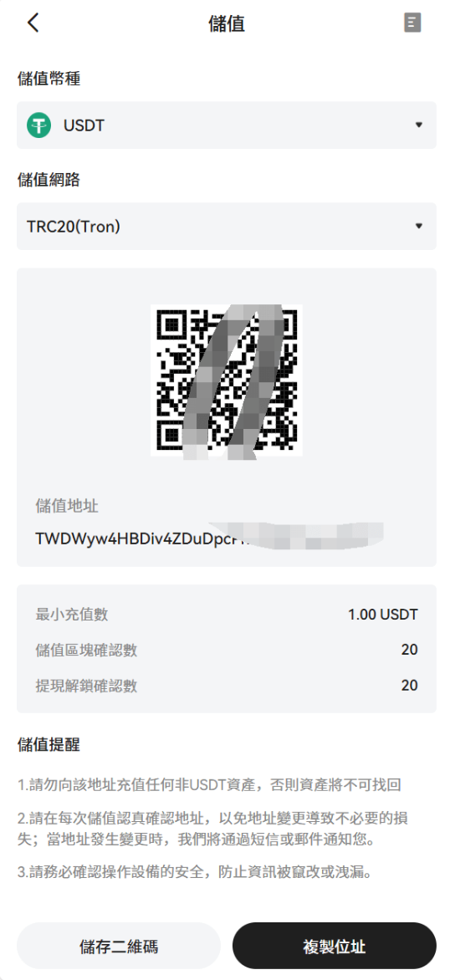Image resolution: width=450 pixels, height=980 pixels.
Task: Go back using the left chevron
Action: click(x=33, y=23)
